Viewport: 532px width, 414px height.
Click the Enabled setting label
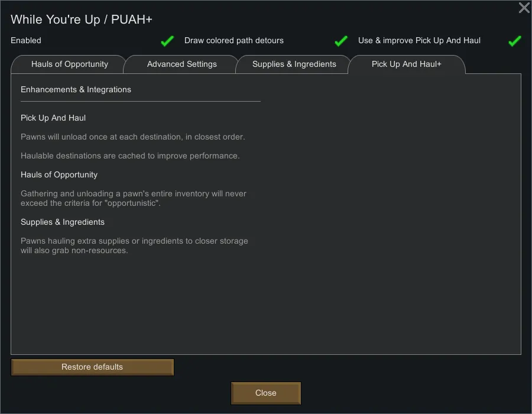point(26,41)
